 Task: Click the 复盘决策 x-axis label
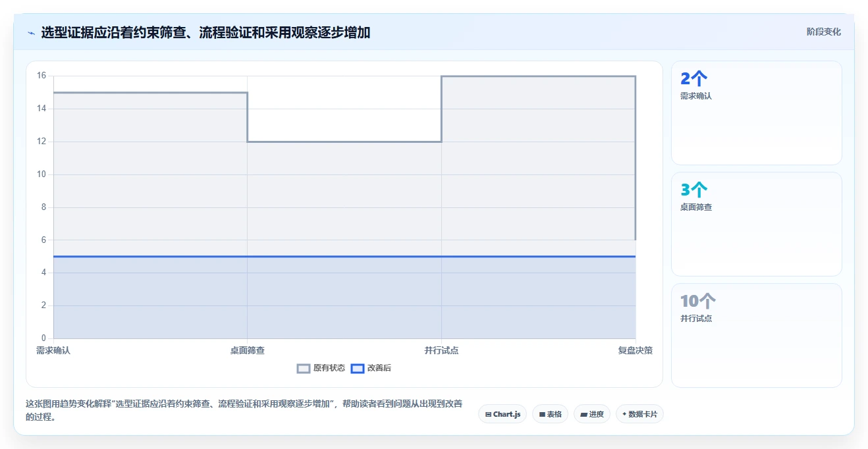(636, 351)
